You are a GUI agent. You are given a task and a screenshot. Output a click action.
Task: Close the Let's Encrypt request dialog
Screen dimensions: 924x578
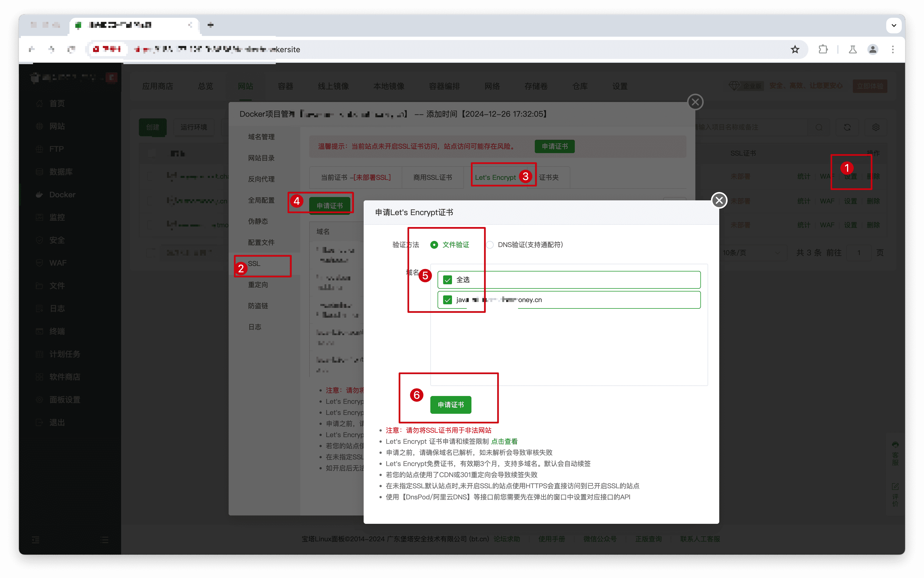tap(719, 200)
